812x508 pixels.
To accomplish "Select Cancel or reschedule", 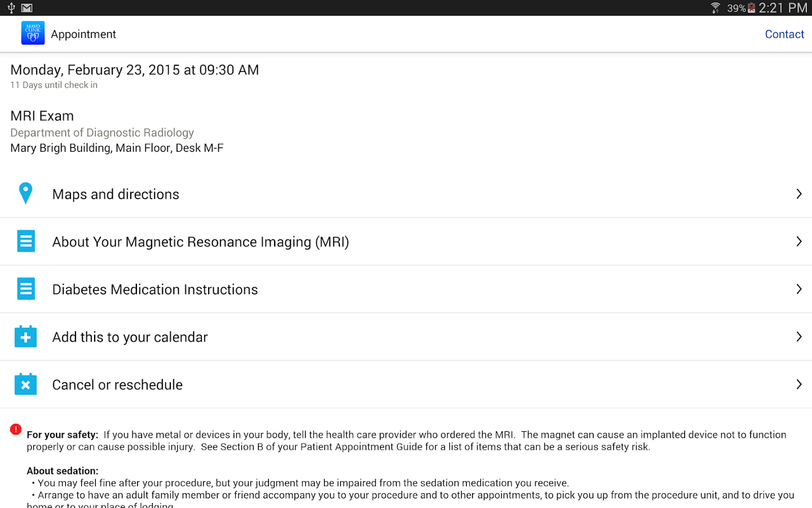I will coord(117,385).
